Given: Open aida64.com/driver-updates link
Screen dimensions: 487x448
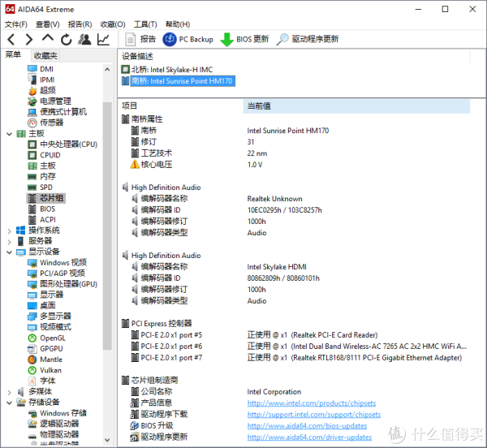Looking at the screenshot, I should click(310, 437).
